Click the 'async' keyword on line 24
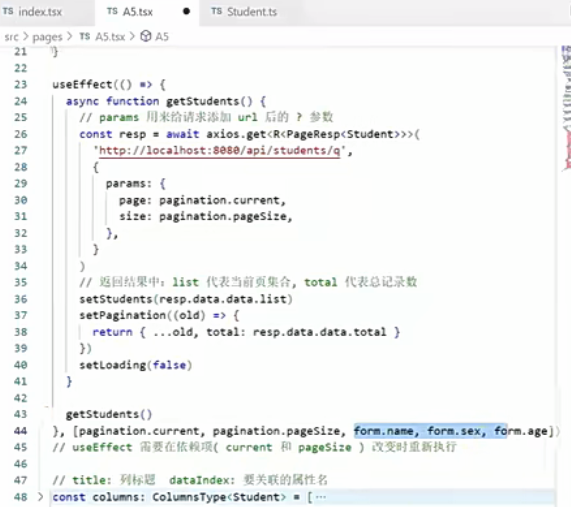The image size is (571, 507). (x=82, y=101)
